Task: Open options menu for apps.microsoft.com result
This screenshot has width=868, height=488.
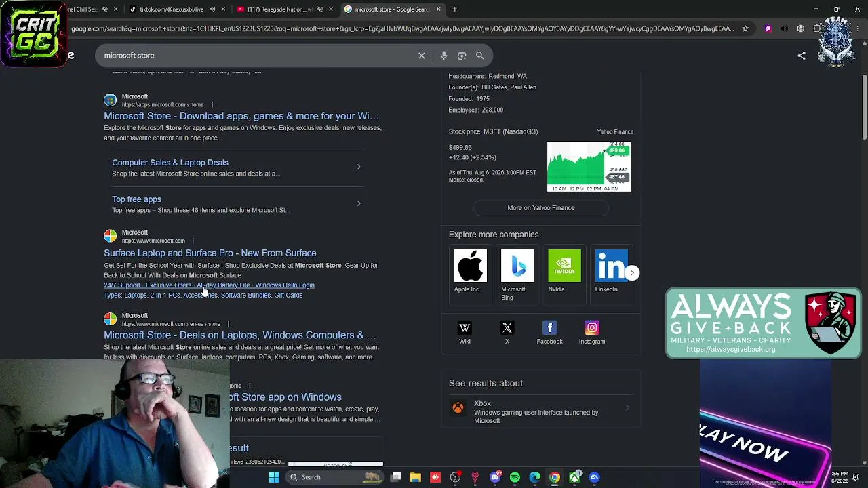Action: (212, 105)
